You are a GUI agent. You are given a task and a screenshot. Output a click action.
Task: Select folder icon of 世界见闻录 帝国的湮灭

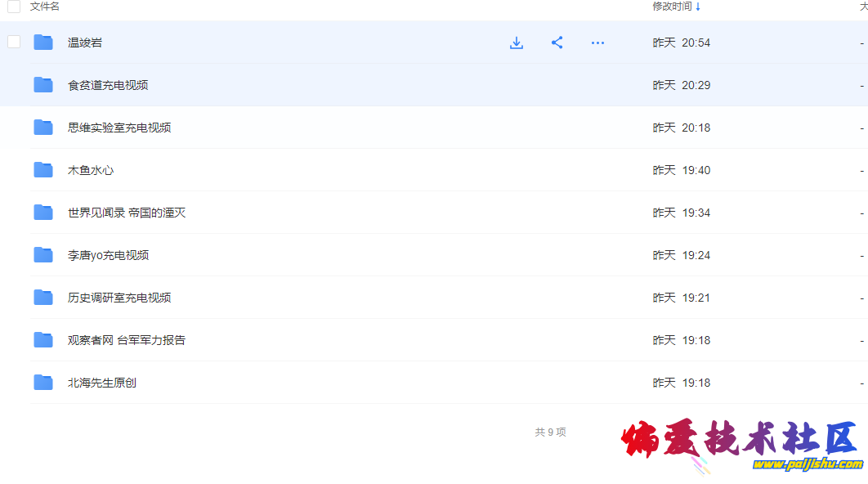click(43, 213)
